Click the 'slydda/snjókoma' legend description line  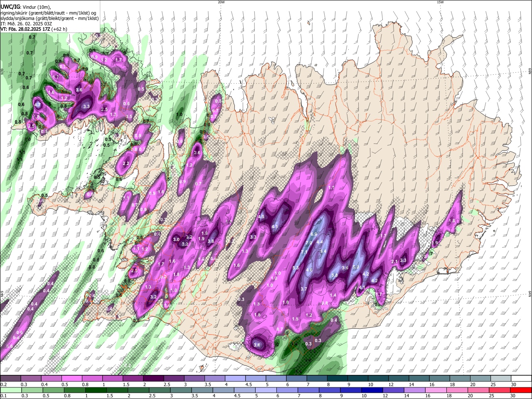coord(49,18)
